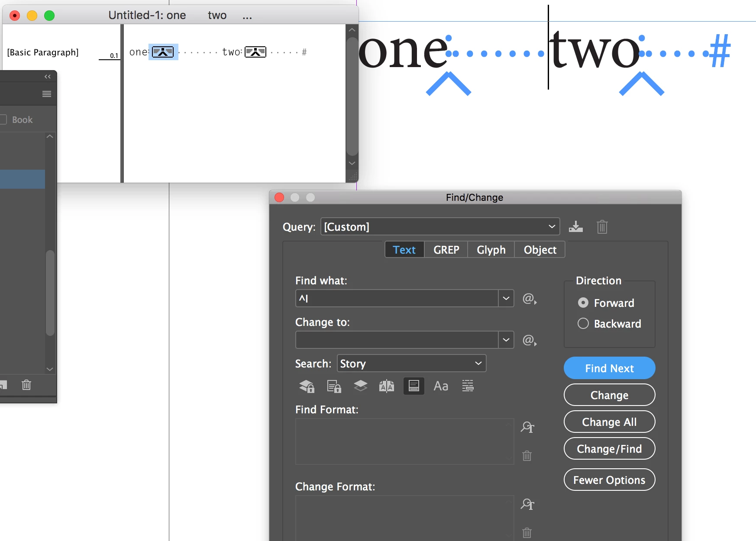Screen dimensions: 756x541
Task: Toggle Include Locked Stories icon
Action: click(334, 386)
